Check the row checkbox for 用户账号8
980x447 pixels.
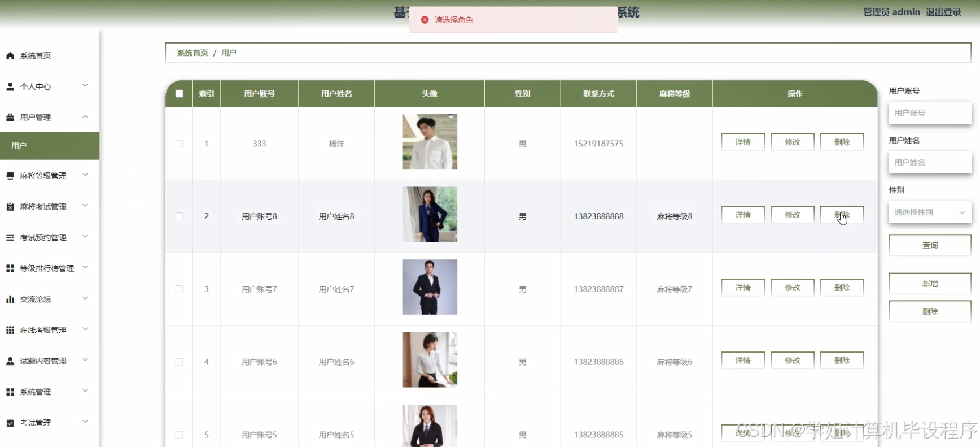179,216
